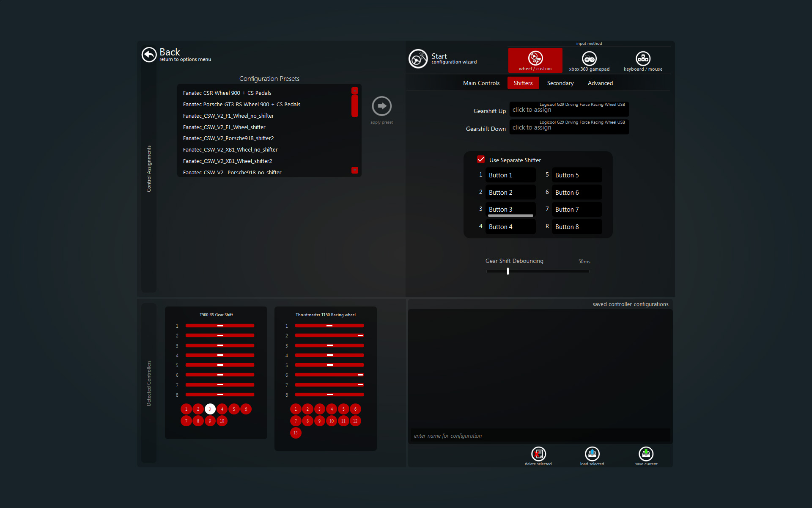Image resolution: width=812 pixels, height=508 pixels.
Task: Click the Back arrow icon
Action: [149, 55]
